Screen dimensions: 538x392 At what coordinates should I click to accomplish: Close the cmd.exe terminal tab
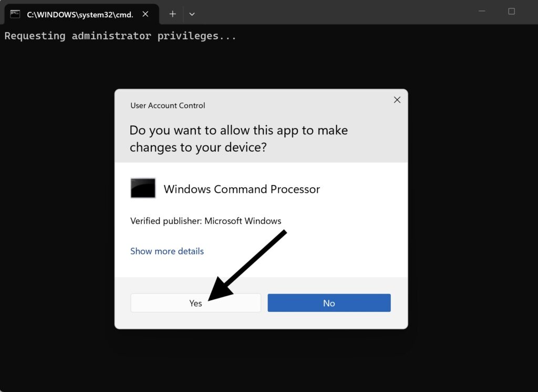coord(146,14)
